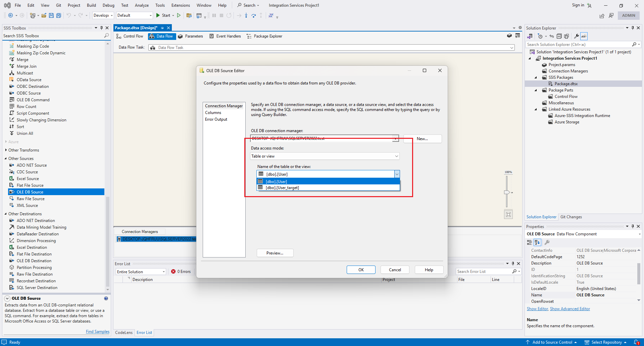Click Collapse All icon in Solution Explorer
The image size is (644, 346).
pos(559,36)
